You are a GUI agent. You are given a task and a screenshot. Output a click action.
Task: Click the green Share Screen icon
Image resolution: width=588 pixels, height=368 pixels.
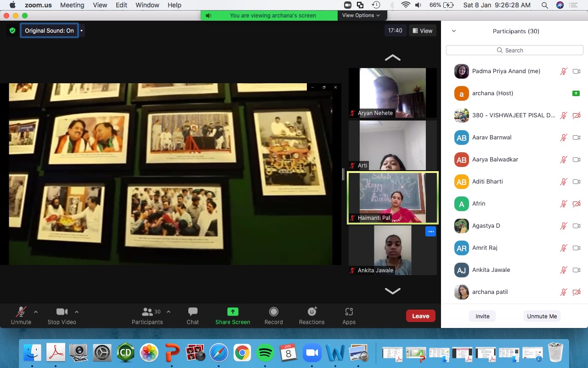click(x=233, y=312)
